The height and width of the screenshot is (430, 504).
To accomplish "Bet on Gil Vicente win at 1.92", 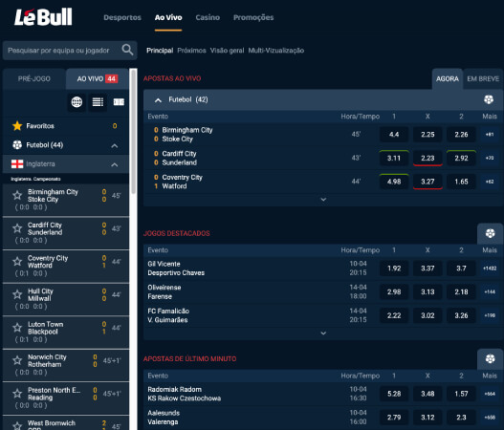I will click(x=394, y=269).
